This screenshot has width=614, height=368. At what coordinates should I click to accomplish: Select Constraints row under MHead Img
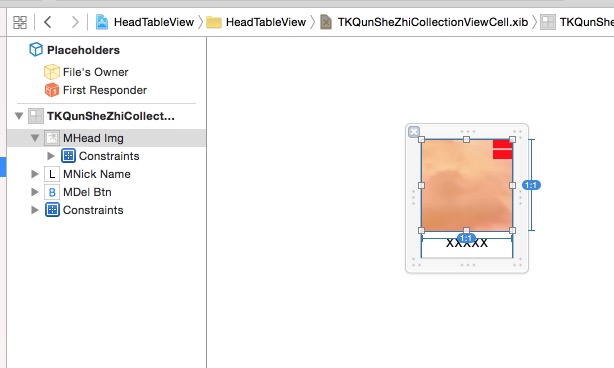[106, 156]
